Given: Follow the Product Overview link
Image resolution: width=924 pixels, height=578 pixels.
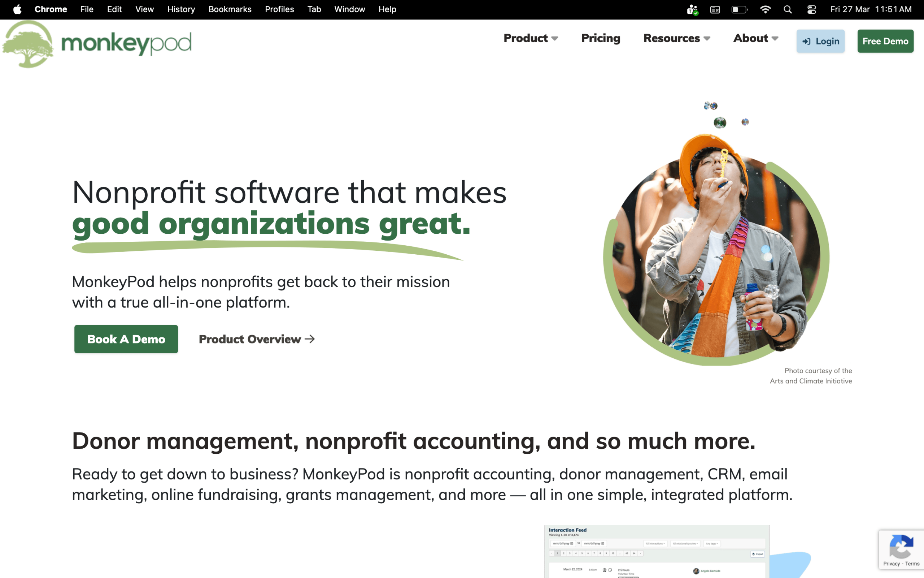Looking at the screenshot, I should coord(257,339).
